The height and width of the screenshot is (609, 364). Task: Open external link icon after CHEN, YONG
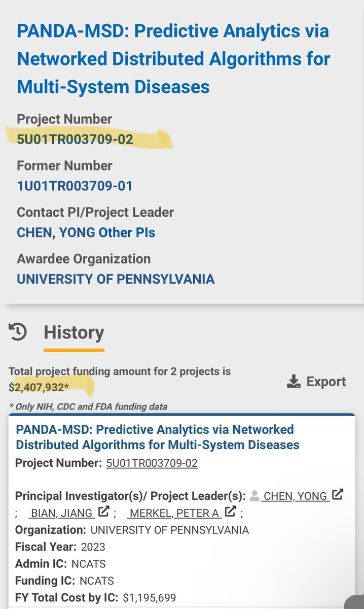[338, 494]
